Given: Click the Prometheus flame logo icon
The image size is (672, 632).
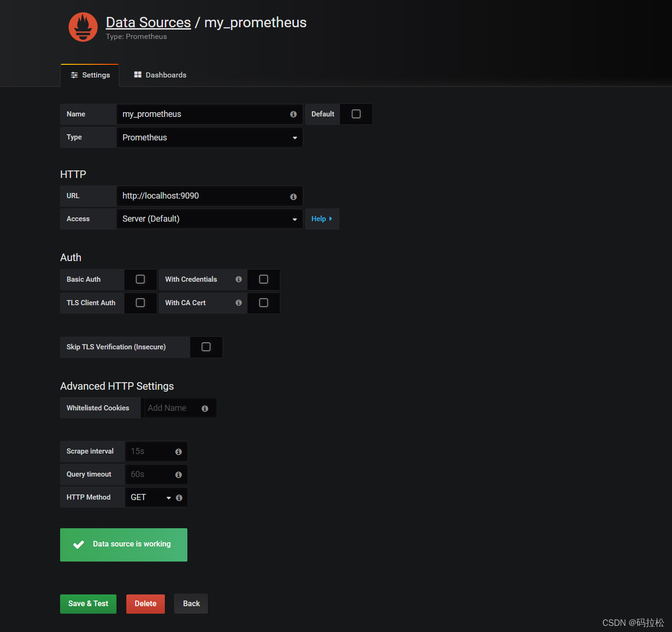Looking at the screenshot, I should (83, 27).
